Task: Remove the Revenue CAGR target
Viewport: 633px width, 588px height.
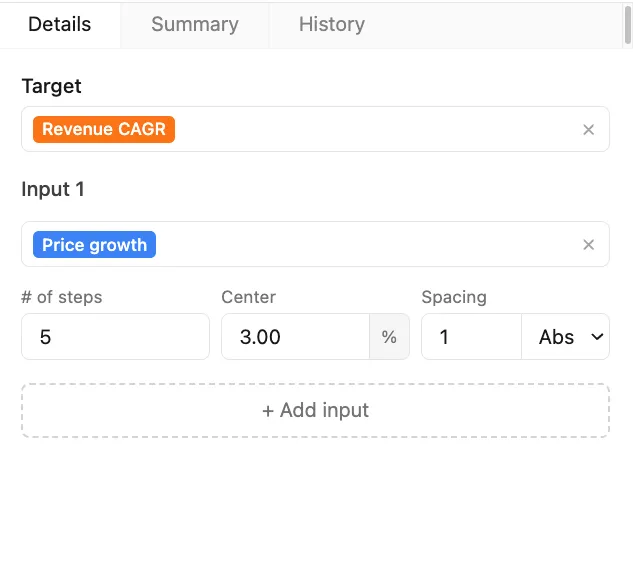Action: click(588, 130)
